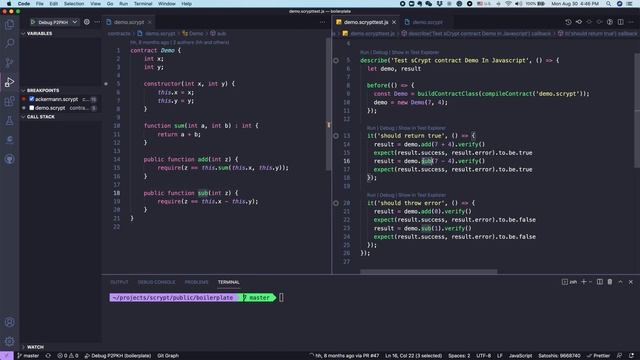Collapse the VARIABLES section
This screenshot has height=360, width=640.
60,33
